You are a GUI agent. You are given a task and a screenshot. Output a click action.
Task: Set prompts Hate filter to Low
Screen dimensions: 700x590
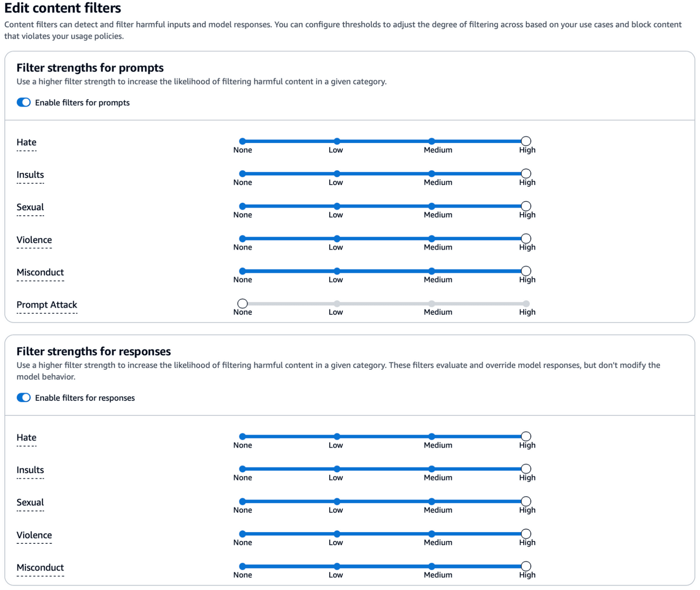(337, 142)
